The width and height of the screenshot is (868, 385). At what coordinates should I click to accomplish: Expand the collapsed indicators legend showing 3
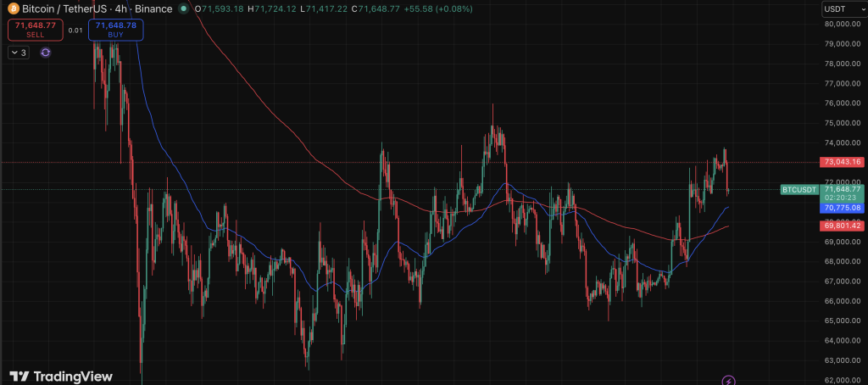(19, 53)
